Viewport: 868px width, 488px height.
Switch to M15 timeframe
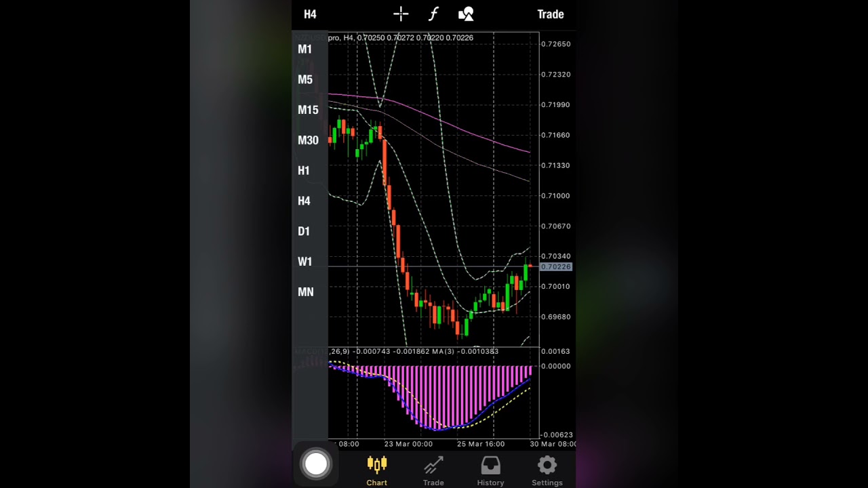click(x=308, y=110)
